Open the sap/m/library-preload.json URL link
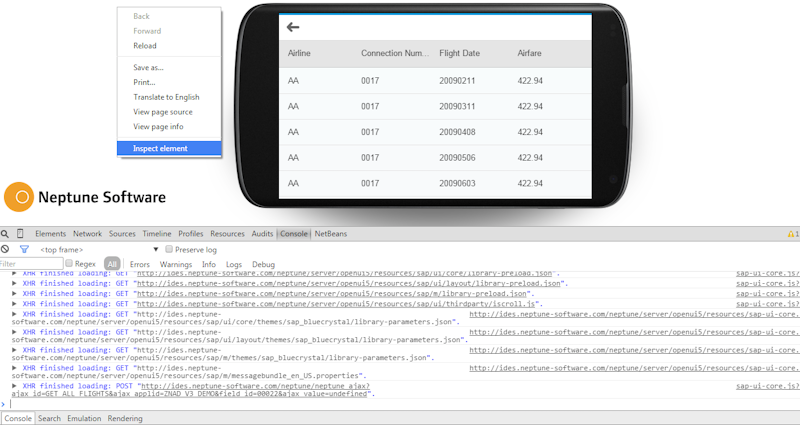 332,294
